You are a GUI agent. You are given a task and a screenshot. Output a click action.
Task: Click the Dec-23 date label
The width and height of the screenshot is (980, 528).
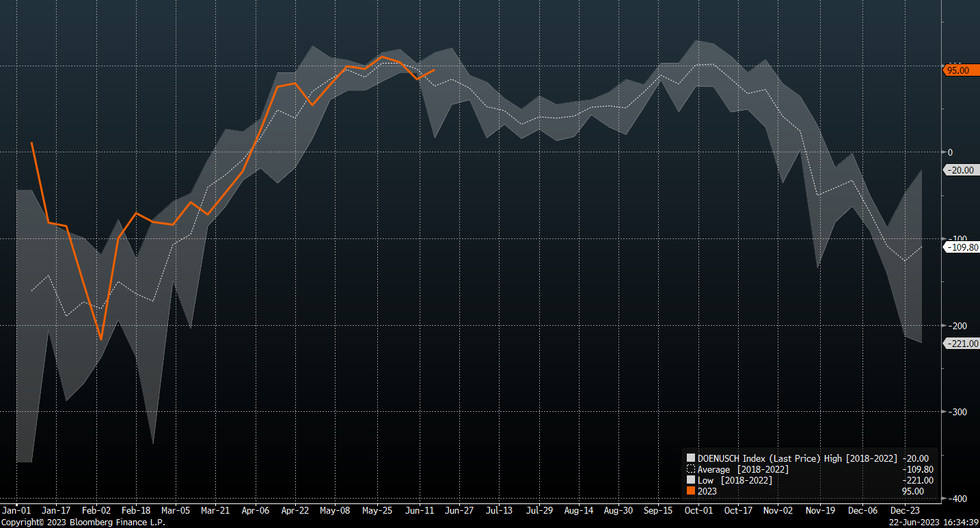pos(905,510)
